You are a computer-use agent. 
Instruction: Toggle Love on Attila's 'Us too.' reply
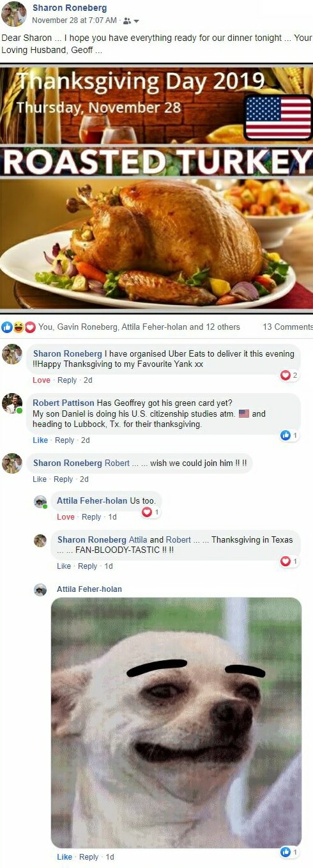pyautogui.click(x=66, y=517)
